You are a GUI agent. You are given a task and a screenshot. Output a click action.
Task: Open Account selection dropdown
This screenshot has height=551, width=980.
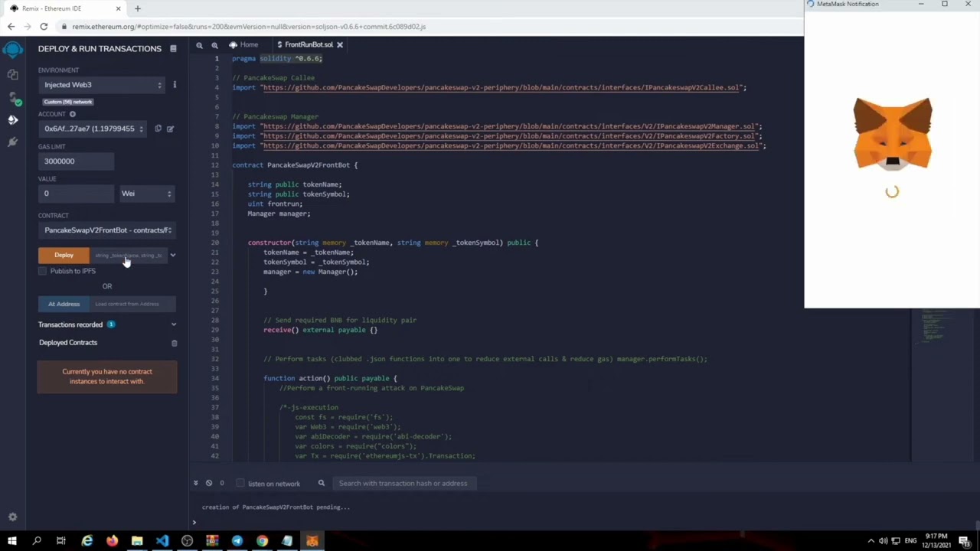93,129
